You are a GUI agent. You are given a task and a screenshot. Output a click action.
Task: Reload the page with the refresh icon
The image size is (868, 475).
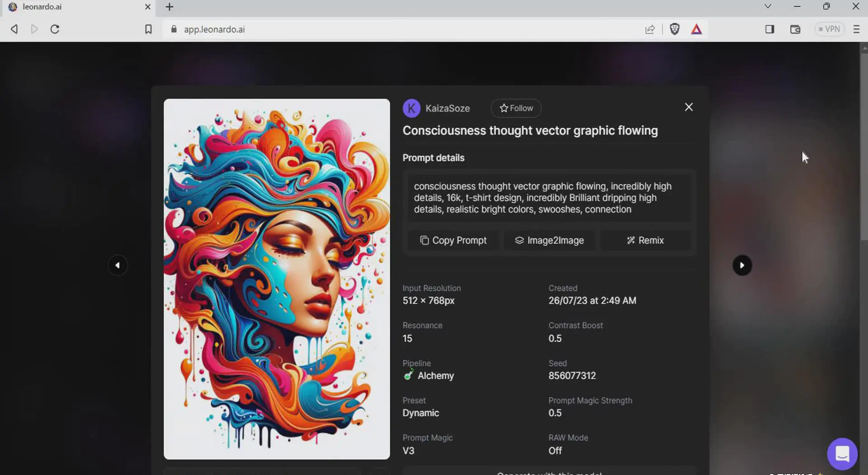point(55,29)
